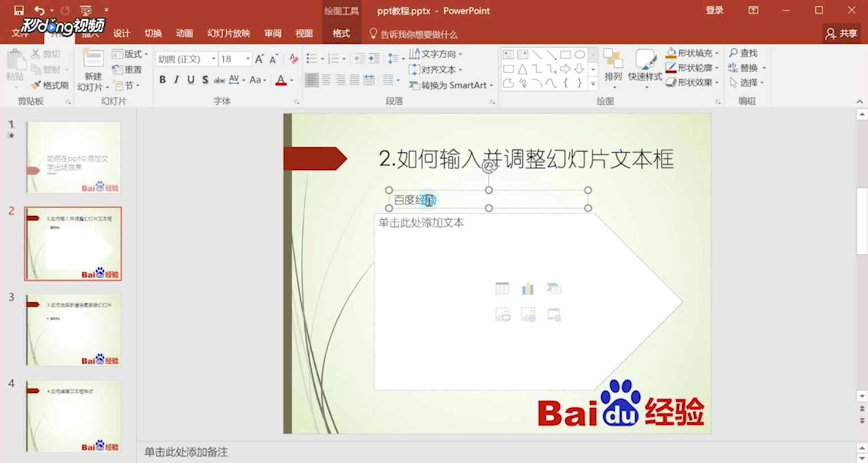The height and width of the screenshot is (463, 868).
Task: Open Shape Fill (形状填充) dropdown
Action: click(692, 53)
